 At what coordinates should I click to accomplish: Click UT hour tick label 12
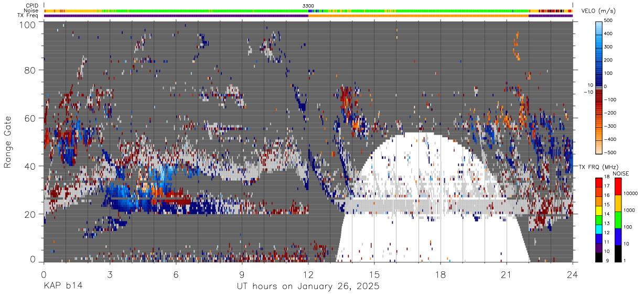[x=308, y=274]
